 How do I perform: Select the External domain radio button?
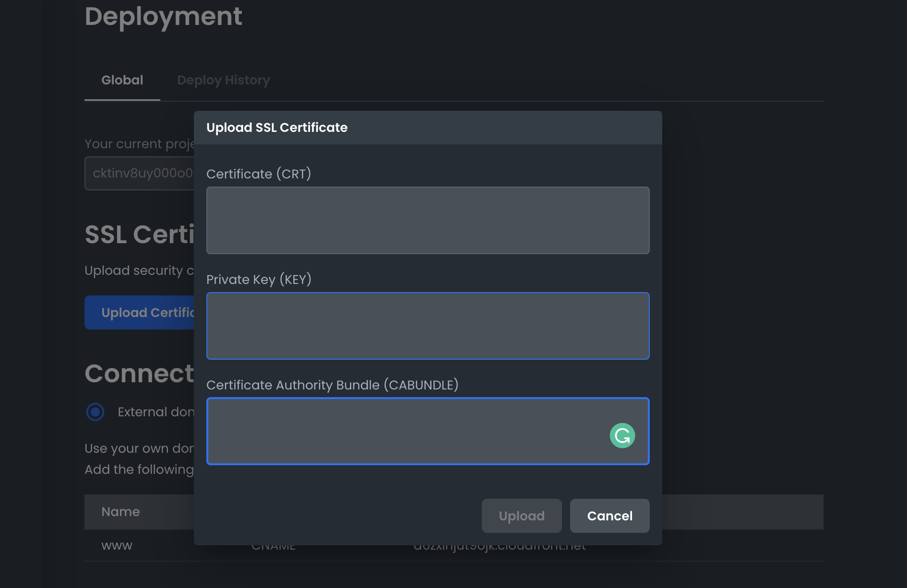(x=95, y=412)
